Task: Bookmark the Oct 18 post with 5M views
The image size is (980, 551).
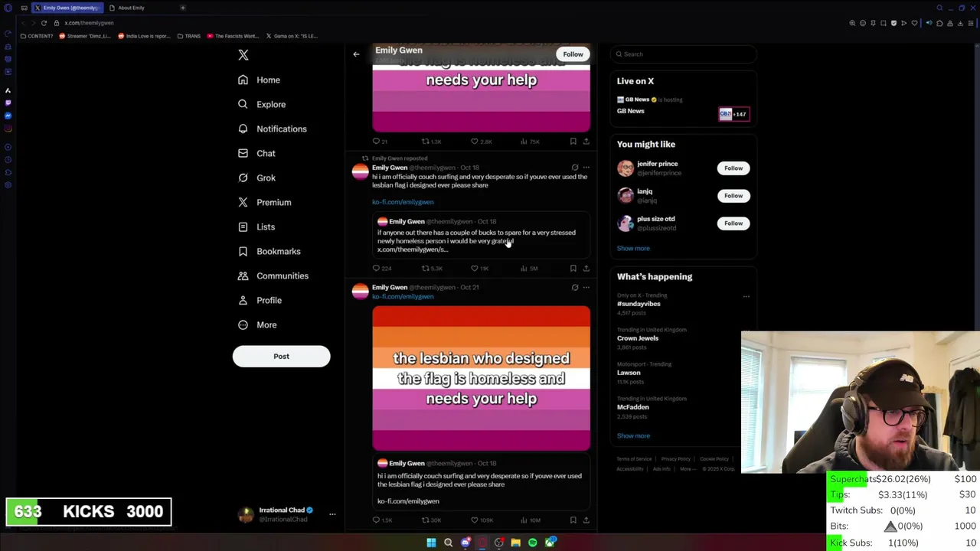Action: [573, 269]
